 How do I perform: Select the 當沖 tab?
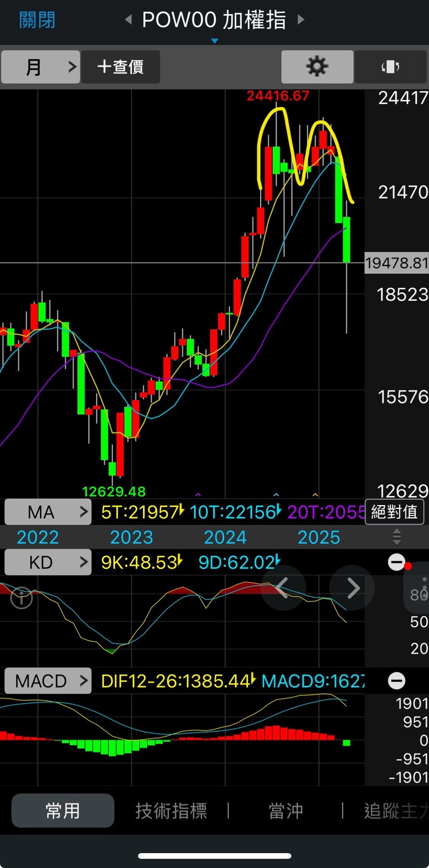285,811
